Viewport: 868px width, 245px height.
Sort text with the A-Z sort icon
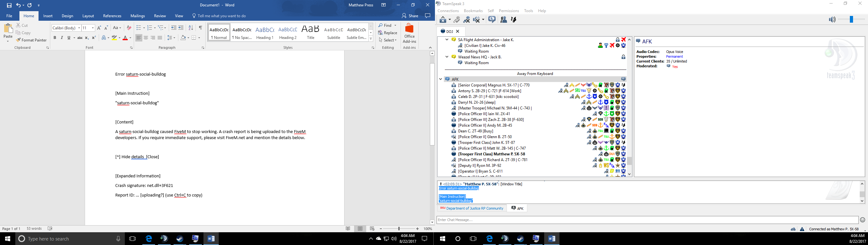tap(191, 28)
